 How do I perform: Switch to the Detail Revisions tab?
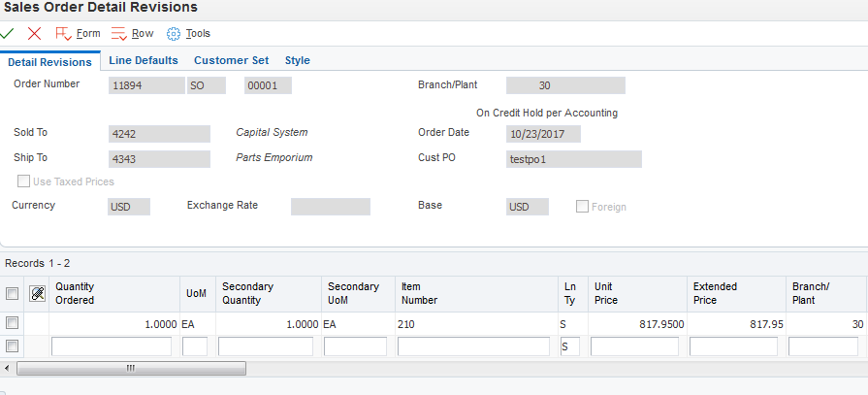click(49, 62)
